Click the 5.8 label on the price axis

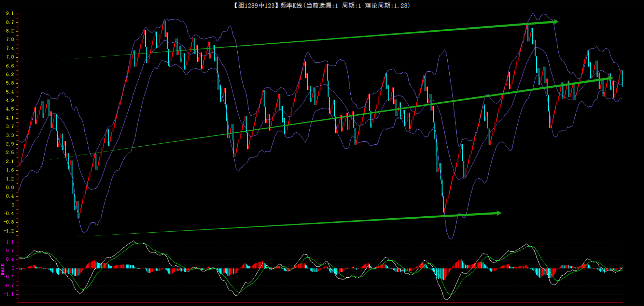point(10,83)
